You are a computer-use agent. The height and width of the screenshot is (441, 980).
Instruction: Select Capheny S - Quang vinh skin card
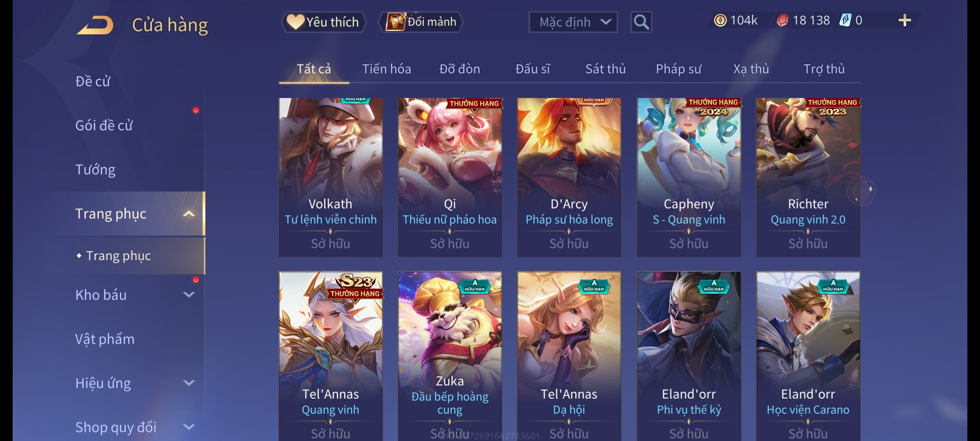pos(689,177)
